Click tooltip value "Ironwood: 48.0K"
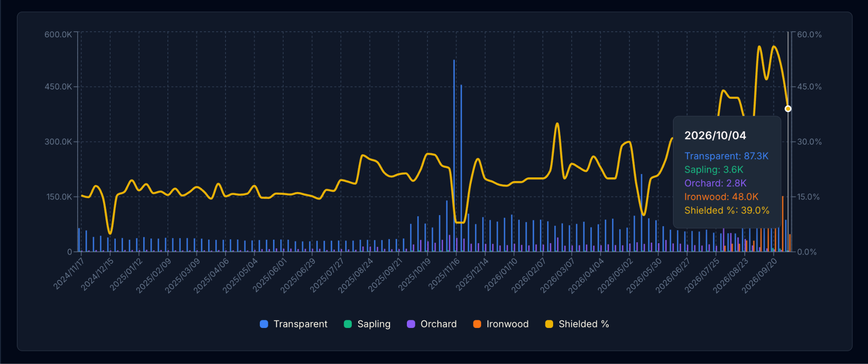This screenshot has height=364, width=868. point(721,197)
